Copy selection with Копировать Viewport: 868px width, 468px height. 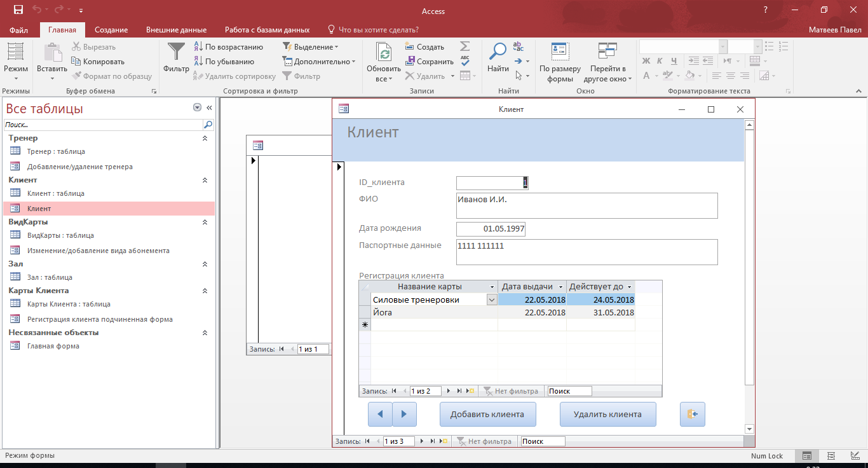point(98,62)
